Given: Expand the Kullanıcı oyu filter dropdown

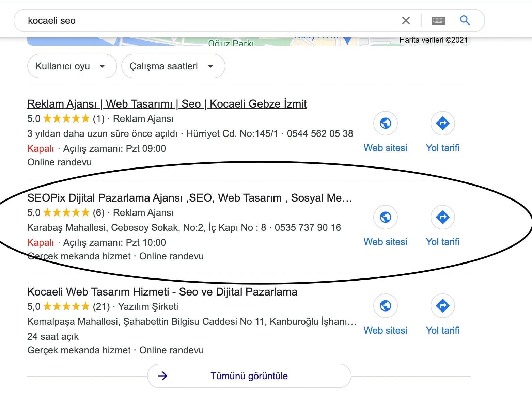Looking at the screenshot, I should [x=72, y=66].
